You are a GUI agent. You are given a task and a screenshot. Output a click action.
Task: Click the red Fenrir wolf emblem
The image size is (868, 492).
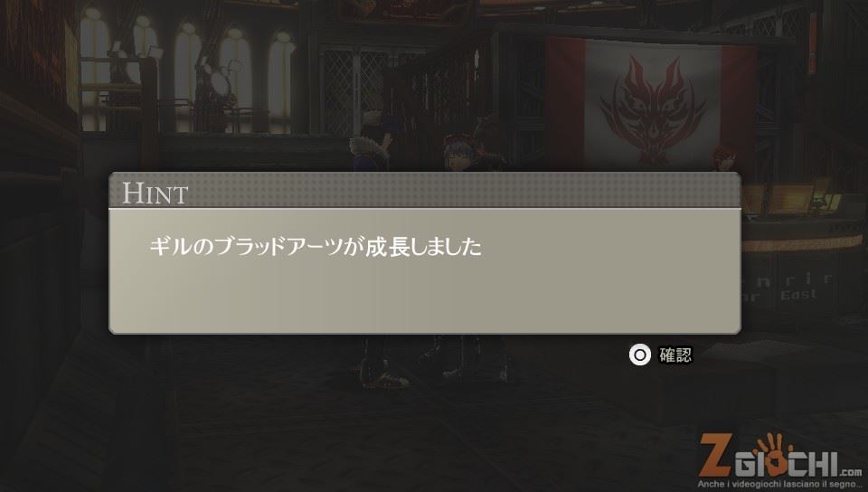[654, 109]
